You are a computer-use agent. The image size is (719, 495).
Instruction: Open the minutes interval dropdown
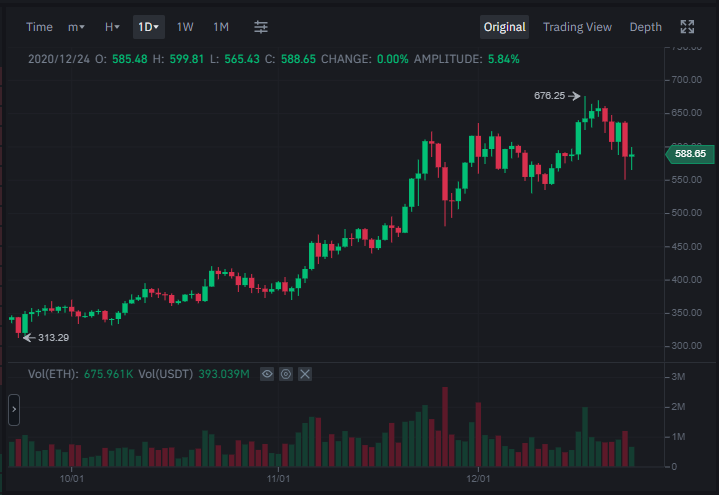point(76,27)
